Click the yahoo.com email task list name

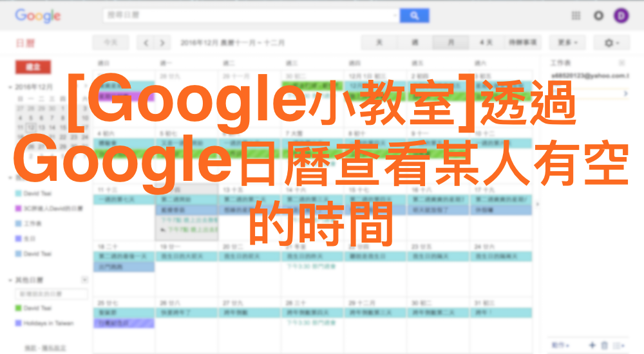pos(590,75)
